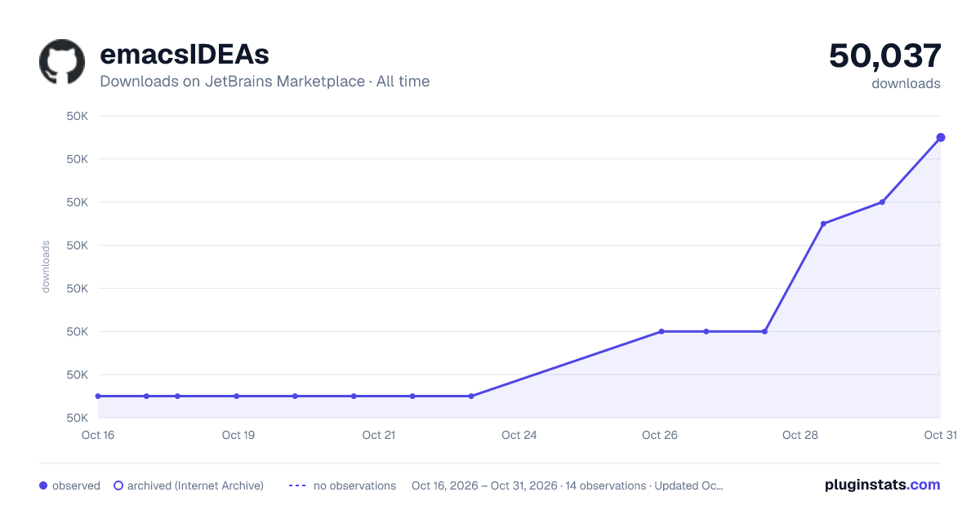Click the hollow 'archived' legend circle
980x514 pixels.
pos(118,485)
